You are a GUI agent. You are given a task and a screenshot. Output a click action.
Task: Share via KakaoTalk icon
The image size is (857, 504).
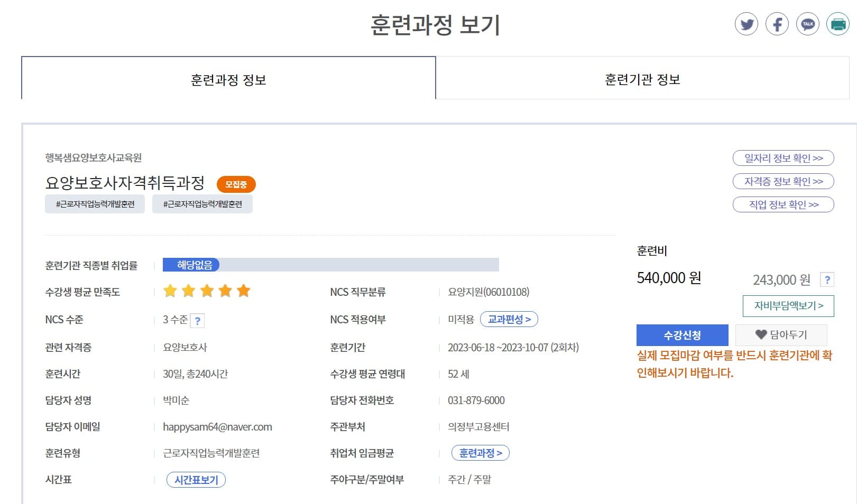point(807,24)
